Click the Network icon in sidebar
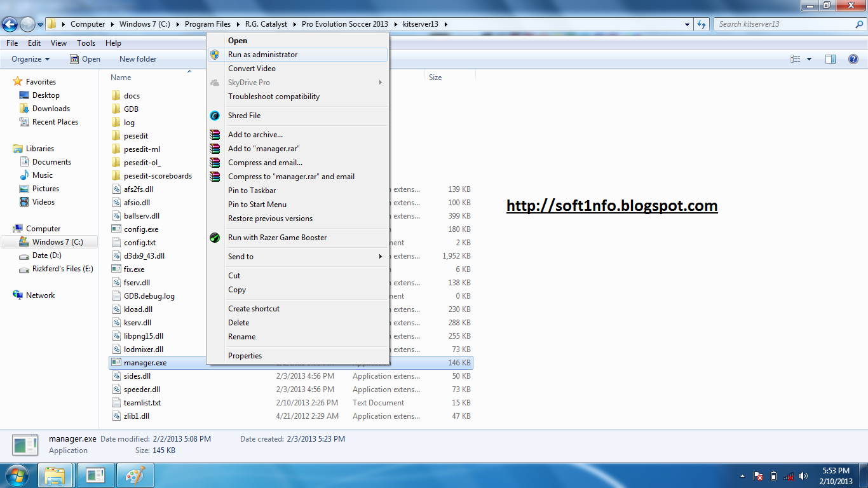This screenshot has height=488, width=868. click(18, 295)
